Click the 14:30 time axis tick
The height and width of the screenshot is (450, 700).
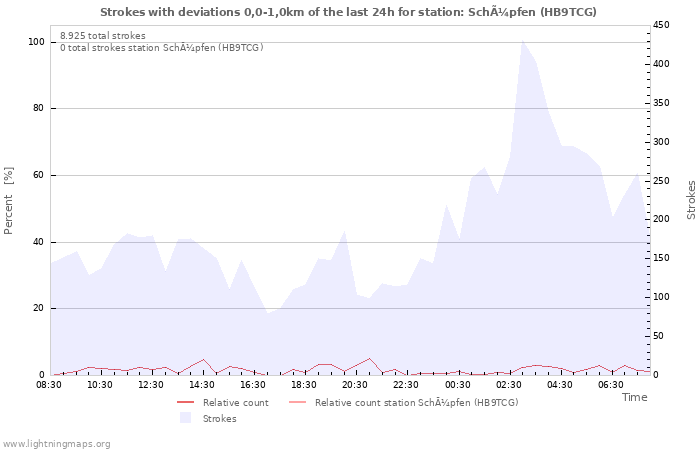tap(202, 385)
